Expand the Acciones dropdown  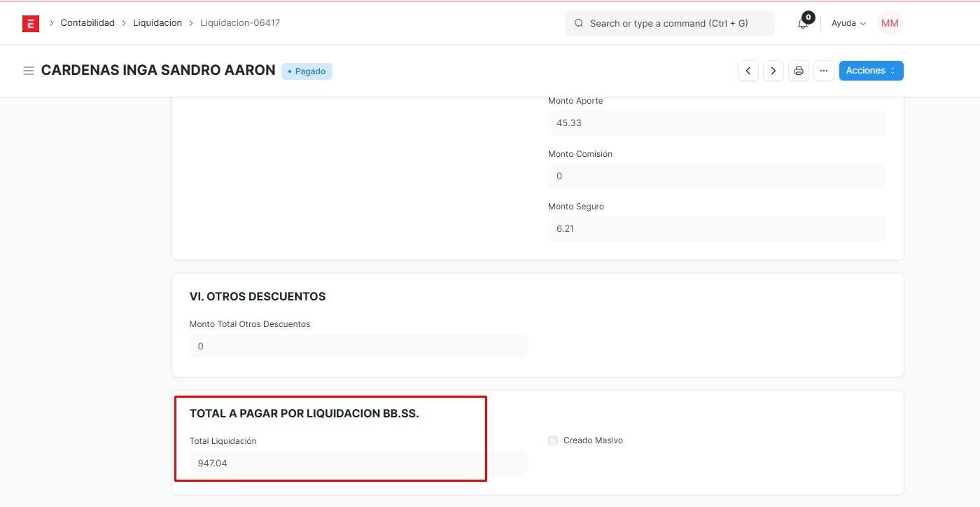[x=871, y=71]
